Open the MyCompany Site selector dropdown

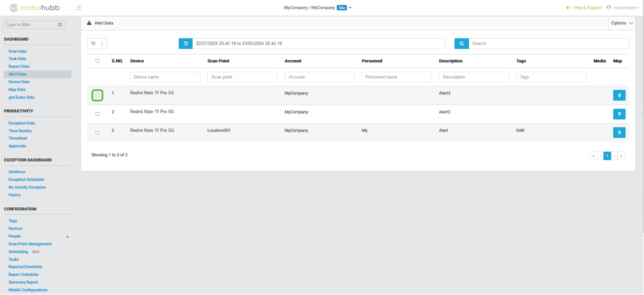(x=350, y=8)
